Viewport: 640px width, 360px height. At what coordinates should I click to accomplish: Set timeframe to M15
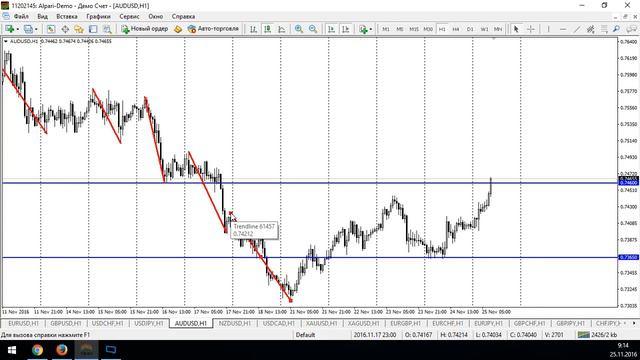coord(414,29)
